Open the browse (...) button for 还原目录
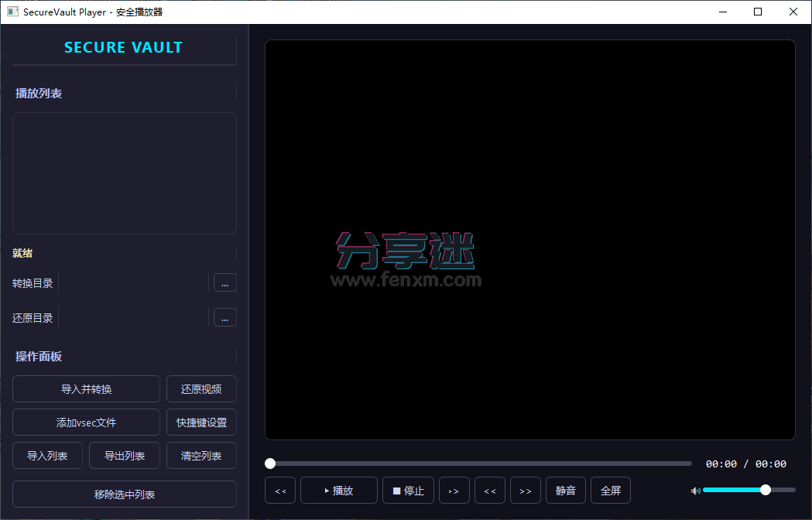This screenshot has width=812, height=520. 224,317
